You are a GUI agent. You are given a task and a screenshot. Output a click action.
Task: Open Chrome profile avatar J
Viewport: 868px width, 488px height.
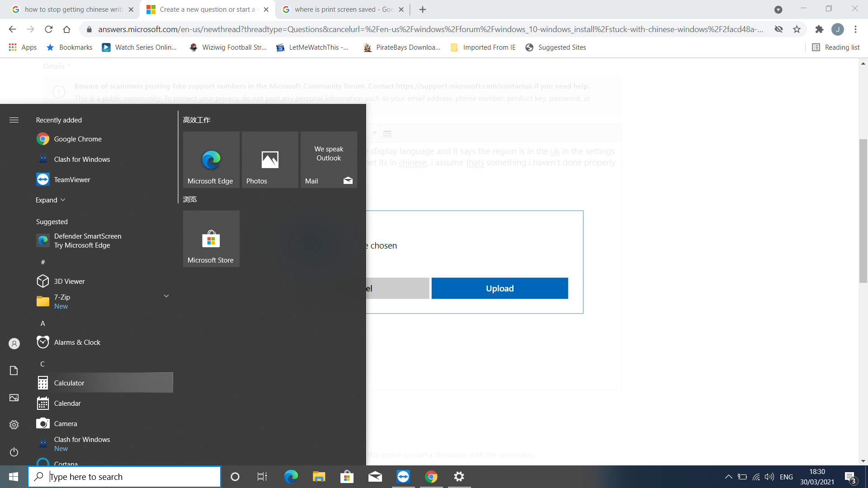(x=837, y=29)
